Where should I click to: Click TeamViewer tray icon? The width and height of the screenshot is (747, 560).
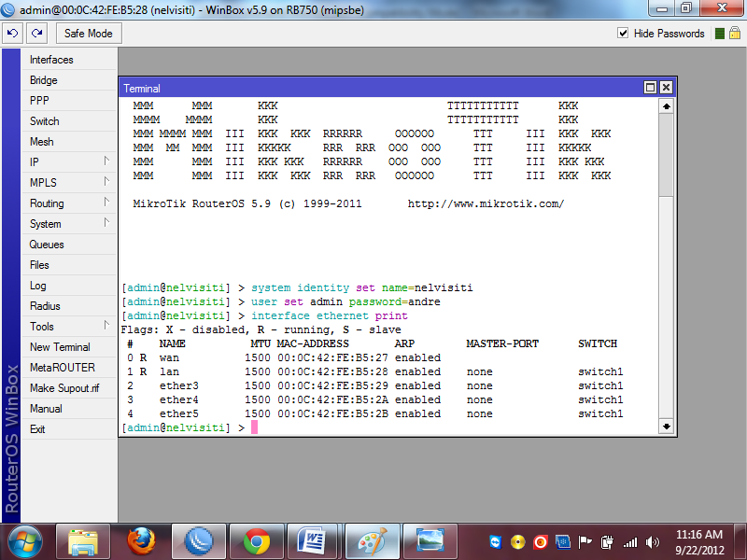coord(496,542)
